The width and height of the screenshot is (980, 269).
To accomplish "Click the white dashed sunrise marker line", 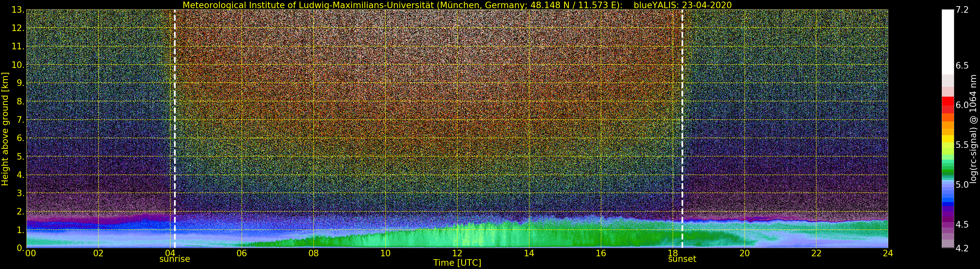I will [175, 129].
